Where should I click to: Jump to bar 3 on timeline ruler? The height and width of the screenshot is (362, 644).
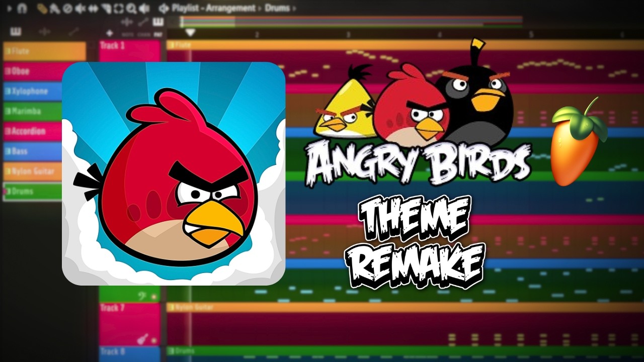pos(348,34)
